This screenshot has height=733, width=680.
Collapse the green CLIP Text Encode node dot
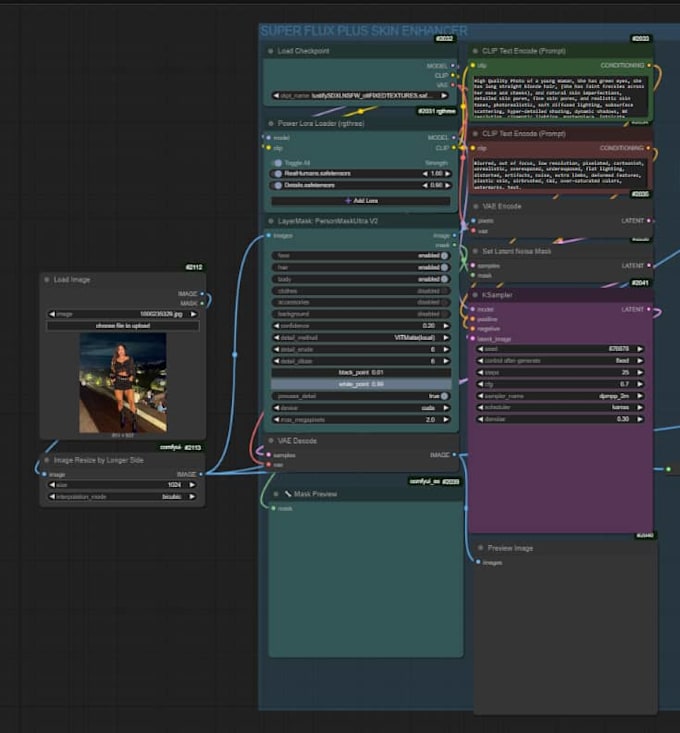475,51
